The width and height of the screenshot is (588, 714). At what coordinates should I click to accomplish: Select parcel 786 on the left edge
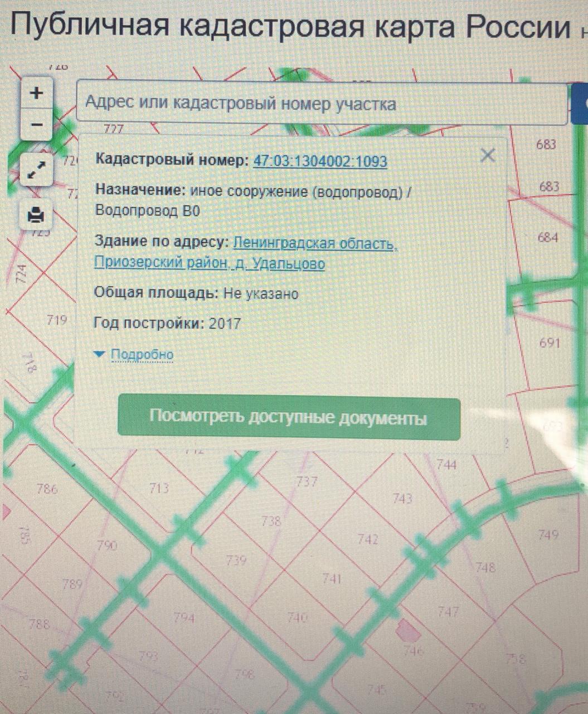point(47,489)
